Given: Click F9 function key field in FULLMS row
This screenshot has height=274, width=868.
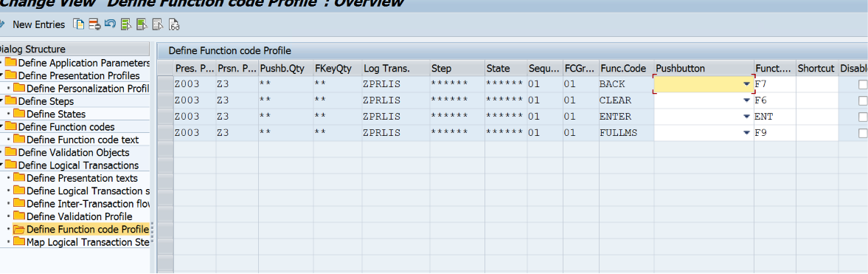Looking at the screenshot, I should tap(774, 133).
